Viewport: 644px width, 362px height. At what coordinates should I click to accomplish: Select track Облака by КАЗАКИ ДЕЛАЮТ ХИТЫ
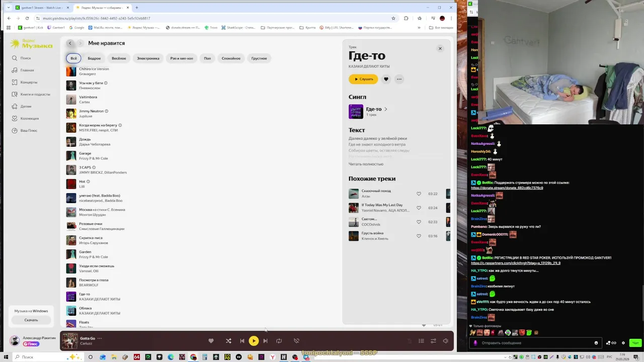85,308
